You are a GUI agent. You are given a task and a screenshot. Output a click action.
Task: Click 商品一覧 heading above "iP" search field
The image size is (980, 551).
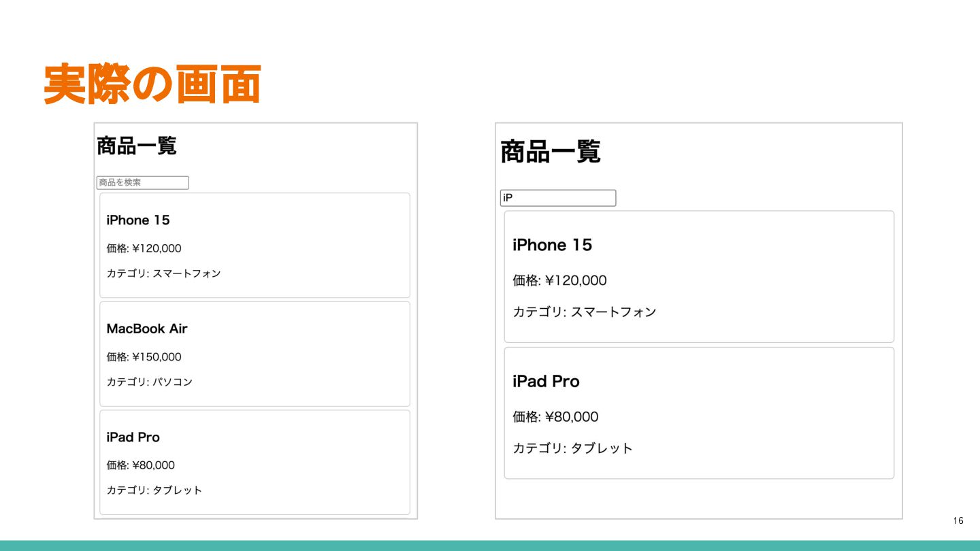(551, 152)
